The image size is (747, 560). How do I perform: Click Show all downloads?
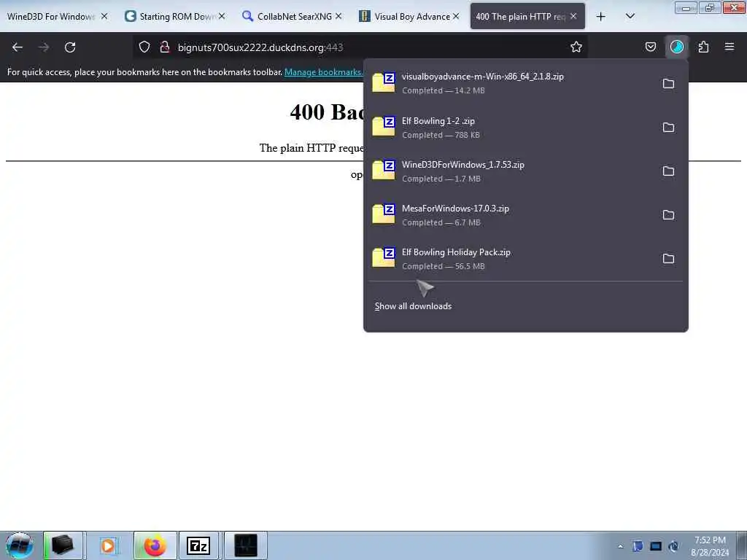point(413,306)
